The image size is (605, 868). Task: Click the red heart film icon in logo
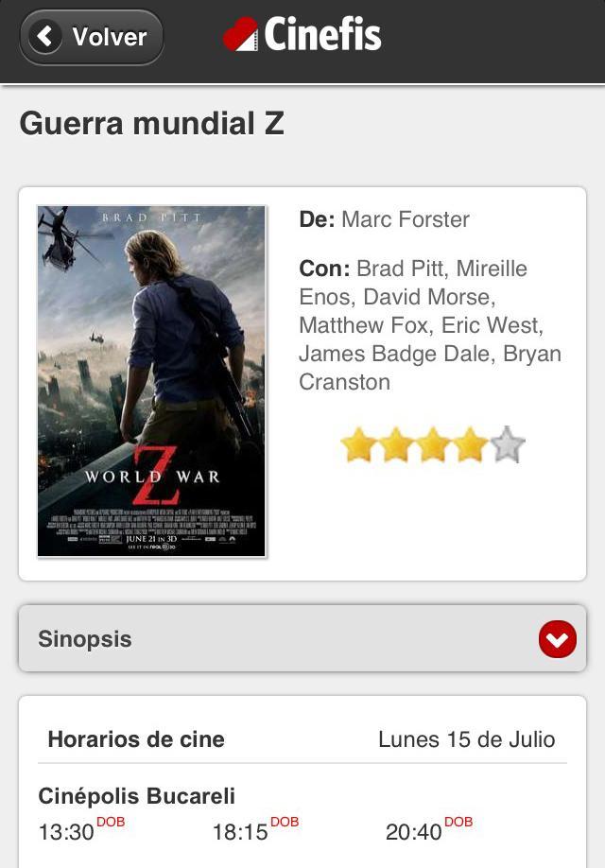240,35
